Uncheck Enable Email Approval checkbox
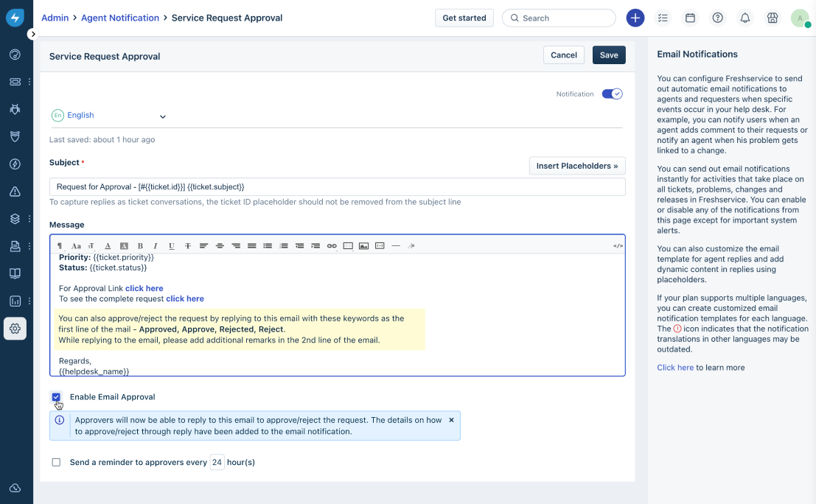Viewport: 816px width, 504px height. pos(56,397)
